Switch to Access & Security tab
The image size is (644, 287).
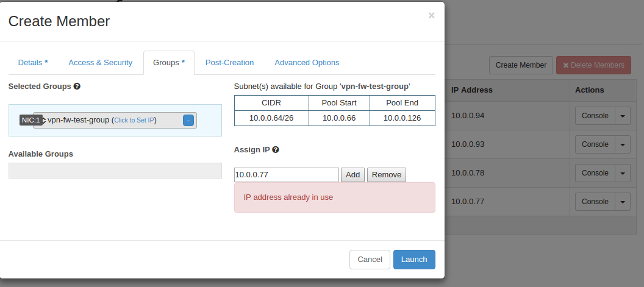pyautogui.click(x=100, y=63)
